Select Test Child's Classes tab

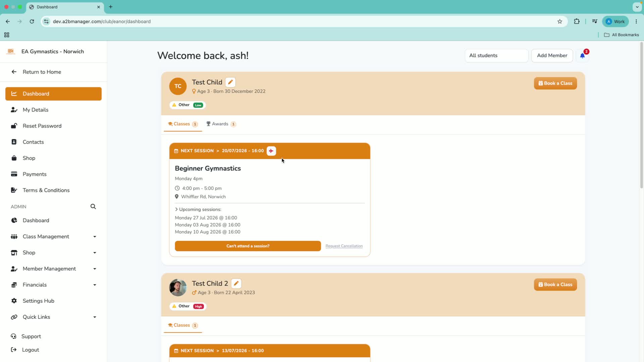coord(183,124)
